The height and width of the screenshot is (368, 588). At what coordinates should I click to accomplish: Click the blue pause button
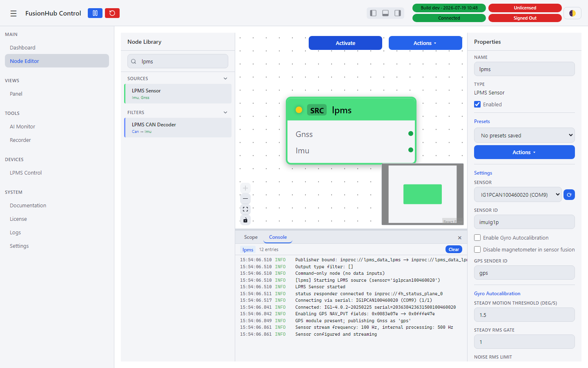tap(95, 13)
